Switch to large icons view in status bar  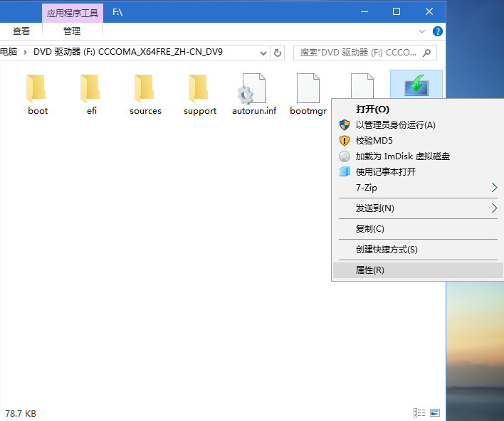click(434, 412)
